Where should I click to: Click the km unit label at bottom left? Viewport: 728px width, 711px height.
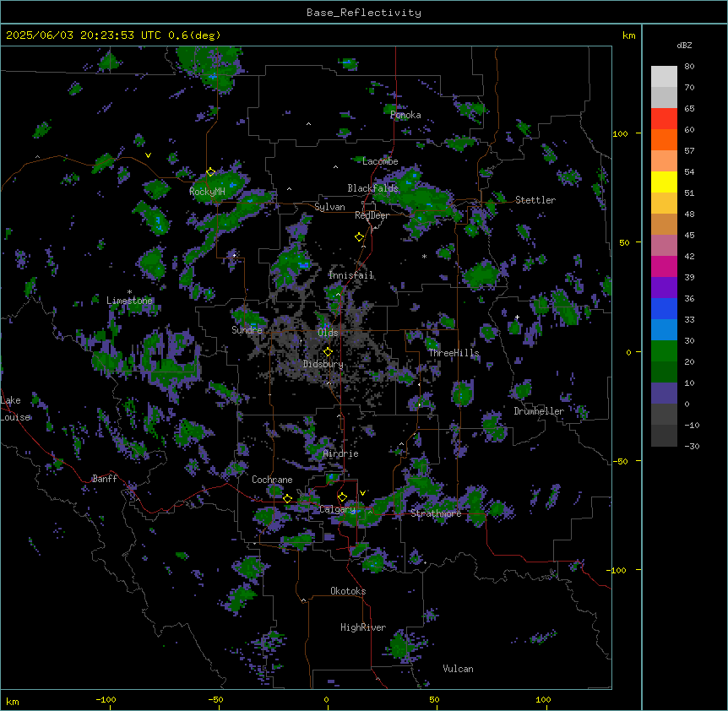pos(13,701)
